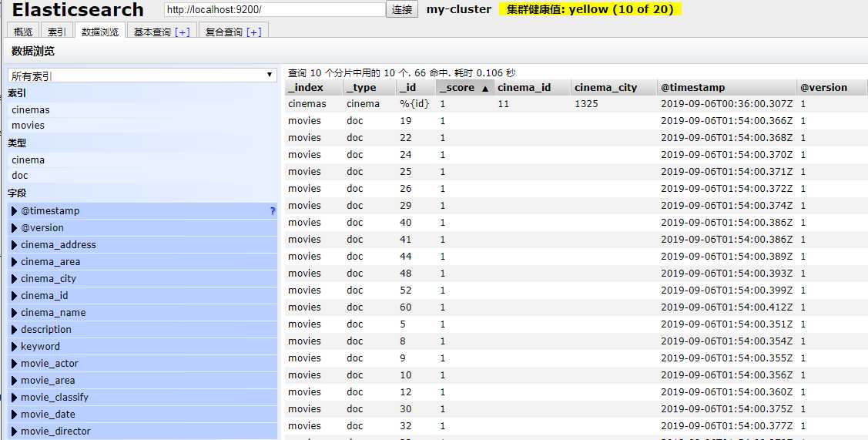Filter by the movies index
868x440 pixels.
click(142, 126)
